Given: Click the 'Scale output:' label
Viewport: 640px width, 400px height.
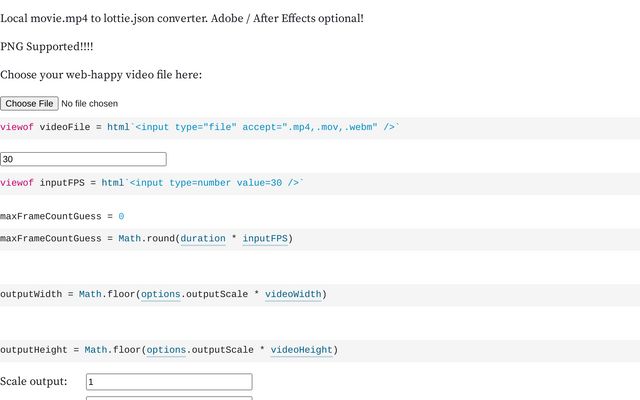Looking at the screenshot, I should [34, 381].
